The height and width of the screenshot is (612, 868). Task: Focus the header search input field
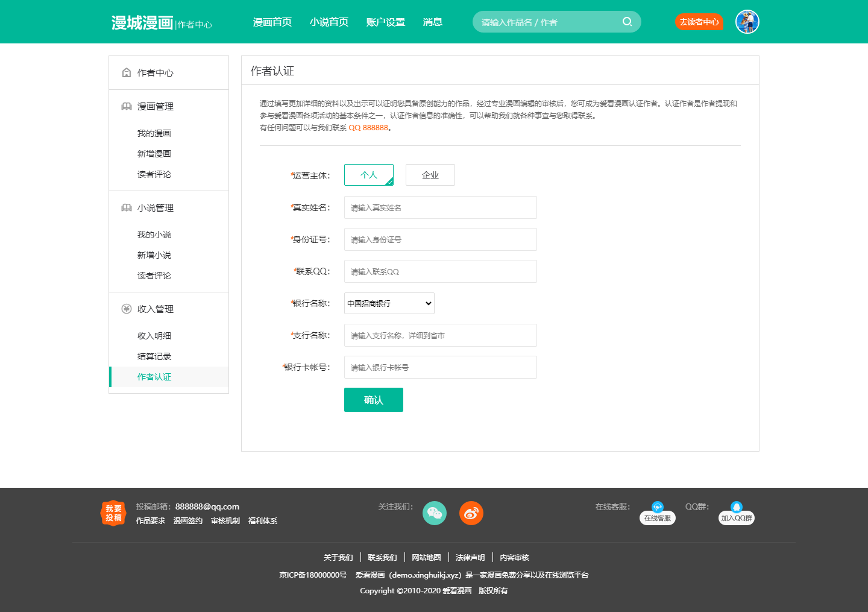tap(549, 22)
